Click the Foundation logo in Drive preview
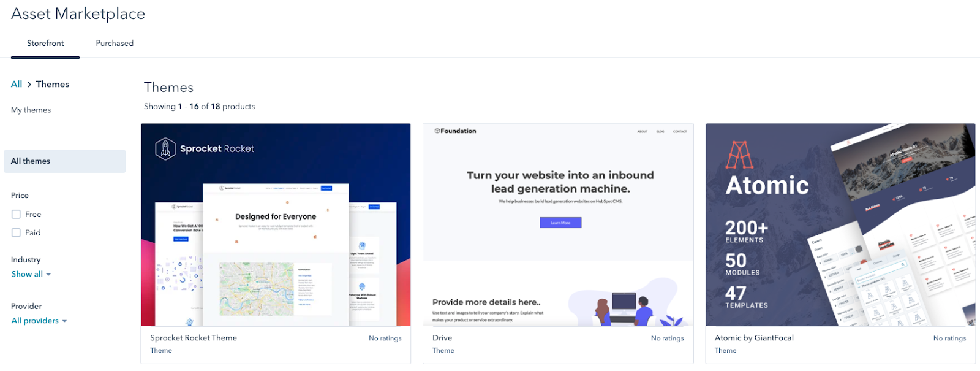The height and width of the screenshot is (371, 980). pyautogui.click(x=455, y=131)
